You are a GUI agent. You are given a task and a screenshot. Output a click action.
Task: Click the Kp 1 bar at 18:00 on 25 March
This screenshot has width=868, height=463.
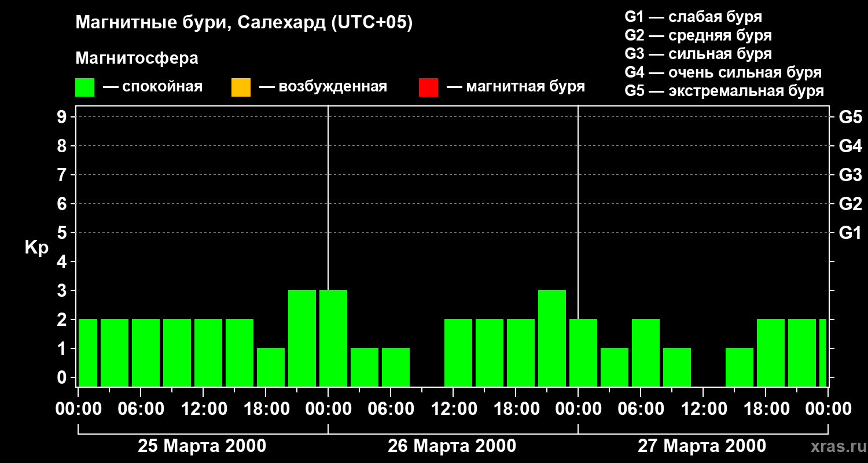point(271,367)
